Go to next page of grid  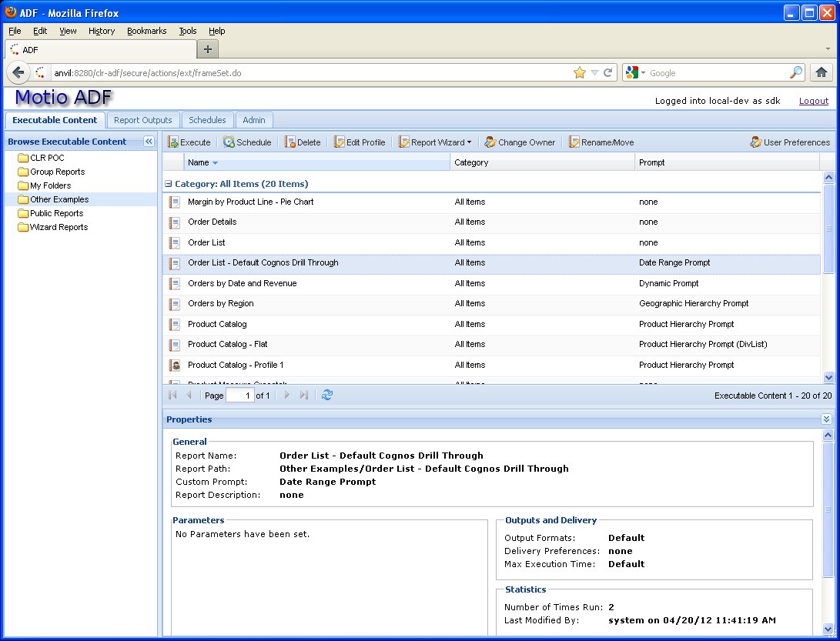286,396
